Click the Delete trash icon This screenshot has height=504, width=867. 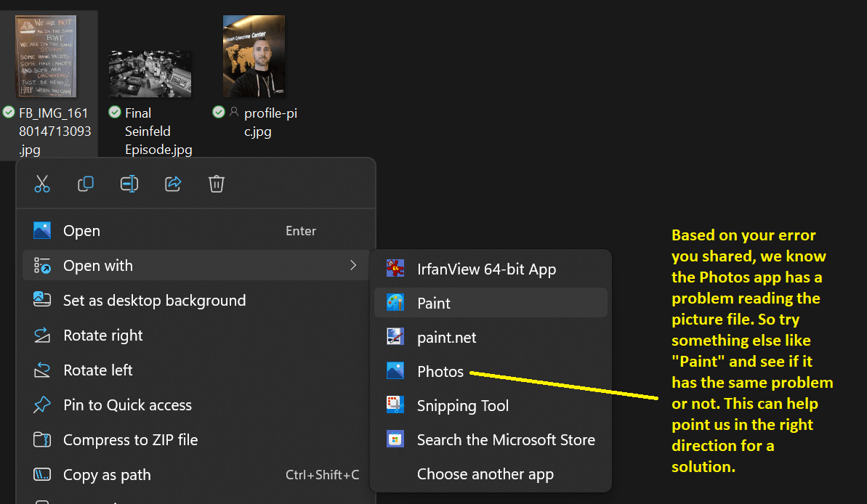click(x=216, y=184)
